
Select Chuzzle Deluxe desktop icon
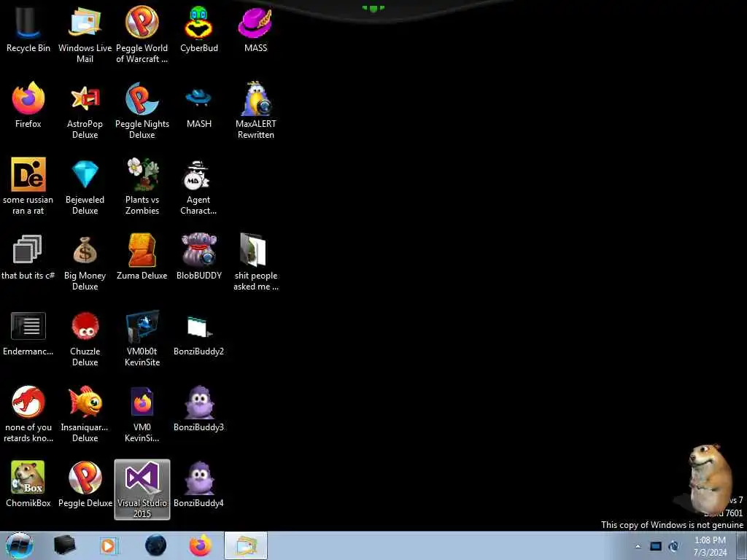pyautogui.click(x=85, y=338)
